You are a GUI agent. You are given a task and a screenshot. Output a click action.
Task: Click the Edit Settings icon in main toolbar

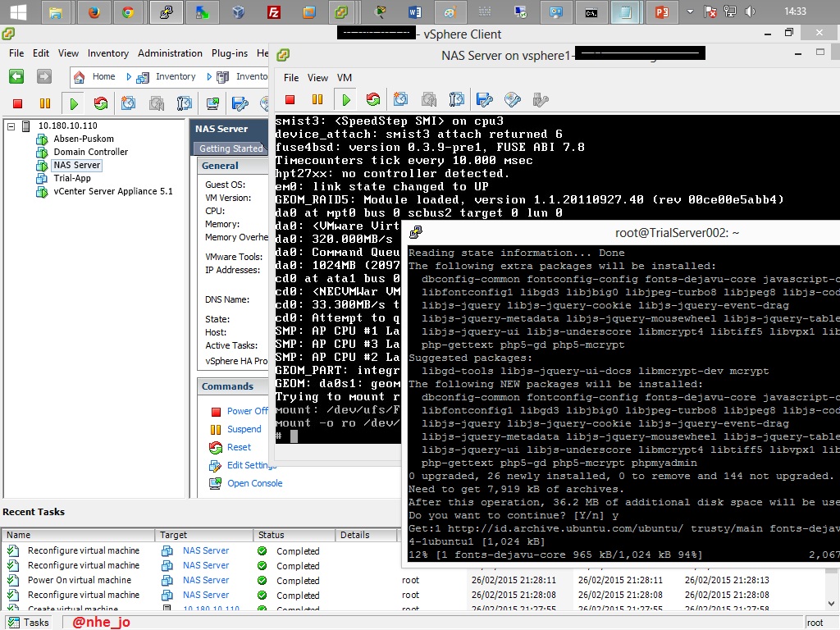pyautogui.click(x=240, y=103)
